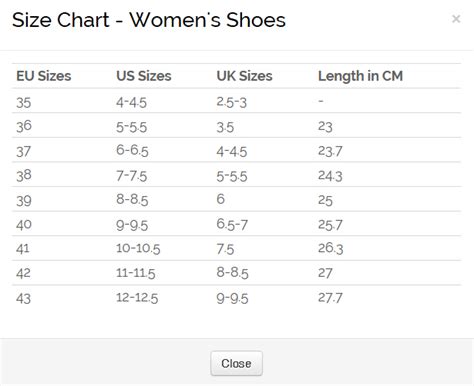Select the Length in CM header
Screen dimensions: 474x386
[x=360, y=76]
